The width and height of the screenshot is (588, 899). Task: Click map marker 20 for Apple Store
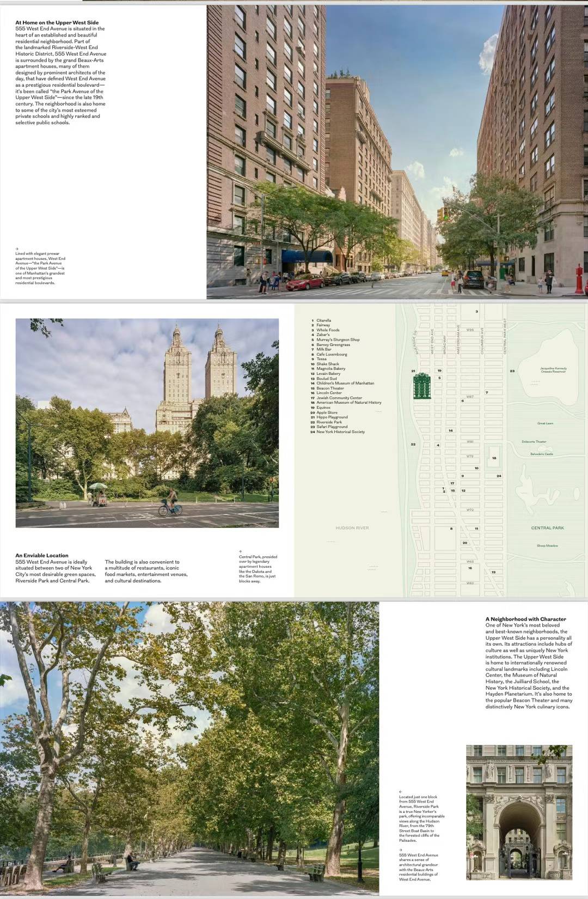(x=464, y=543)
